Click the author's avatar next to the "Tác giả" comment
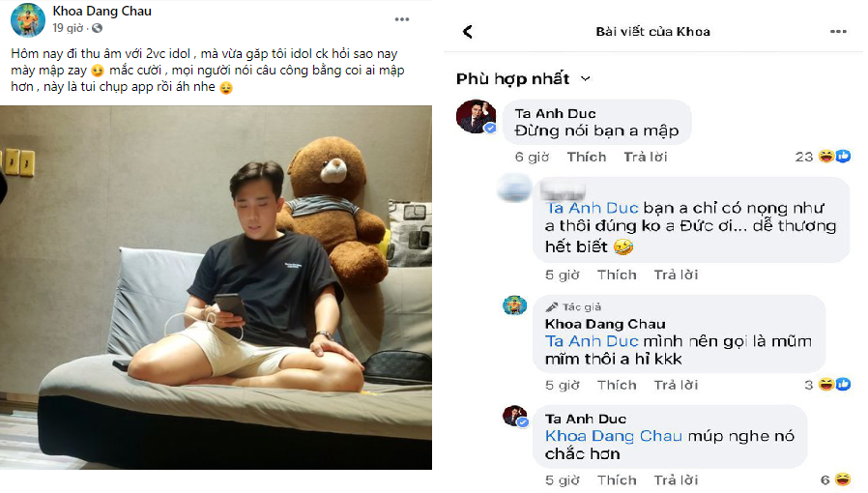868x493 pixels. click(x=514, y=305)
